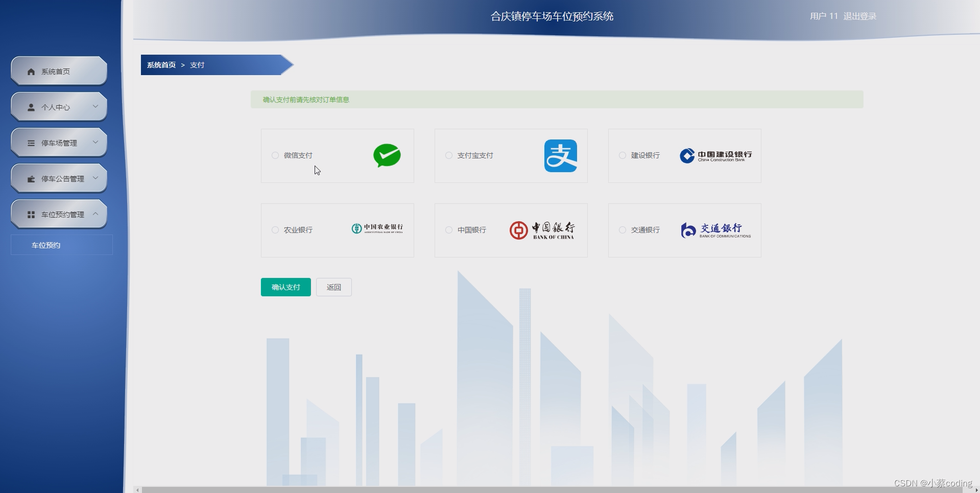This screenshot has width=980, height=493.
Task: Click the home icon beside 系统首页
Action: click(31, 72)
